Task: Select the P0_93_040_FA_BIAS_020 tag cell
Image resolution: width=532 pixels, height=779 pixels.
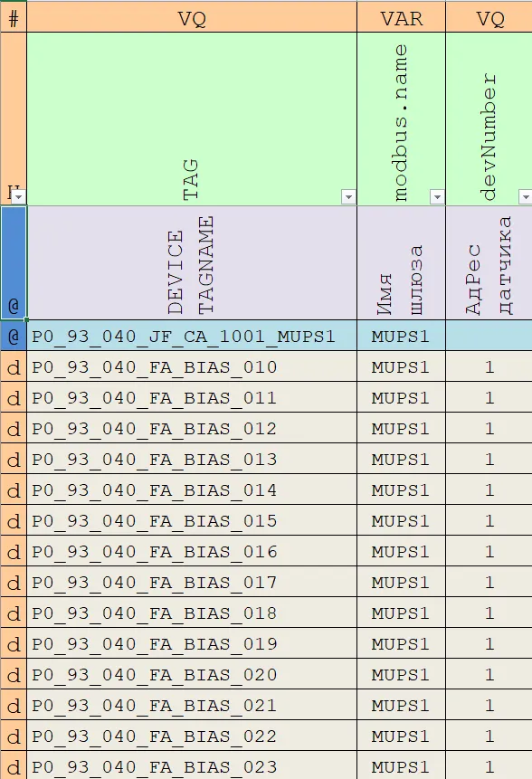Action: (x=192, y=675)
